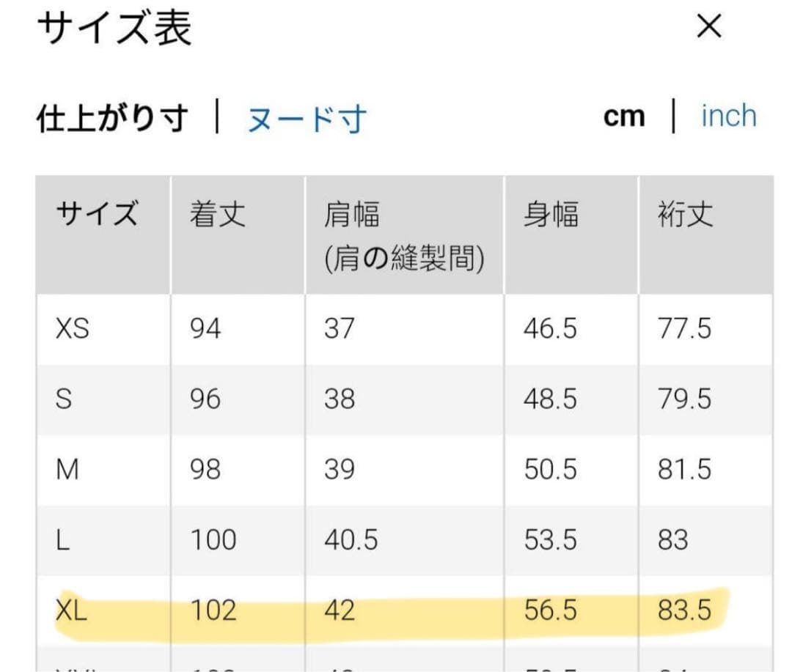792x672 pixels.
Task: Switch to the ヌード寸 tab
Action: (308, 116)
